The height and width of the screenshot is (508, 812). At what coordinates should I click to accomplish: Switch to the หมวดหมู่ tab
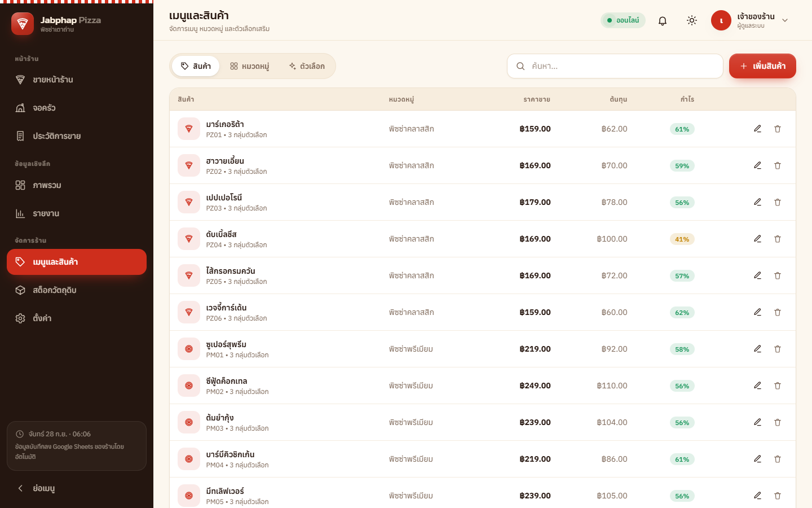(x=249, y=66)
